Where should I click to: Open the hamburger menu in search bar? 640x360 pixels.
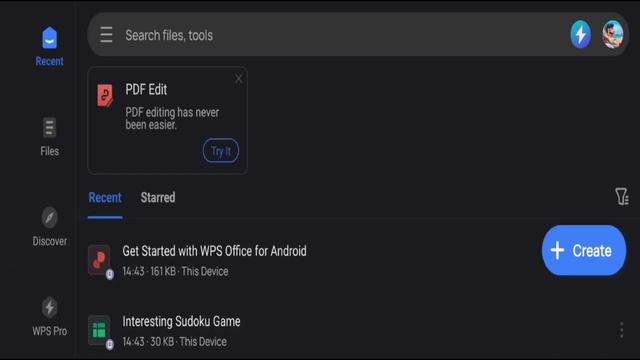(x=106, y=35)
